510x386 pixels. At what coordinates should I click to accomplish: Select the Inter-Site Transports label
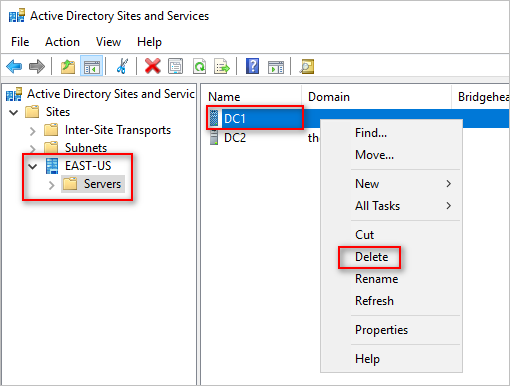point(118,130)
